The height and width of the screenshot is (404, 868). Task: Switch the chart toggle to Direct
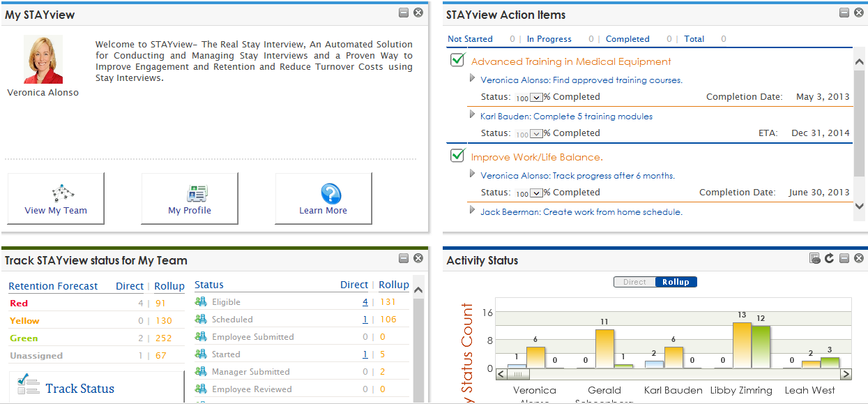click(x=634, y=282)
